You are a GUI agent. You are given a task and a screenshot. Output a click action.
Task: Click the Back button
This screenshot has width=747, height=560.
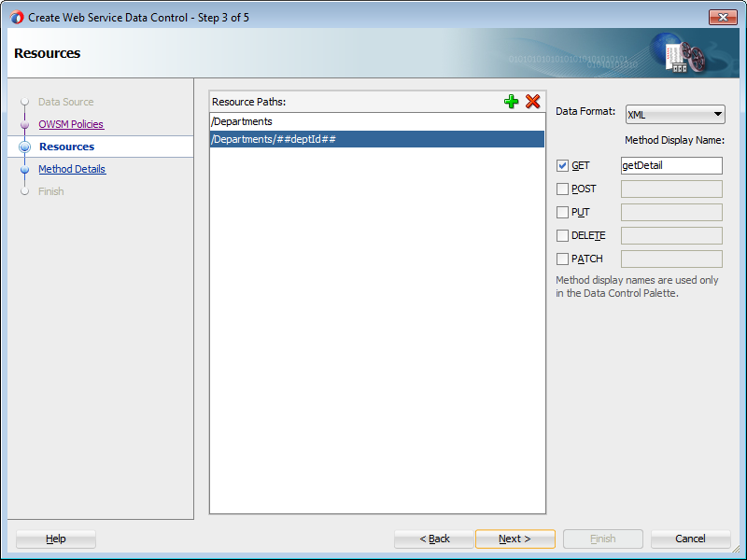coord(434,539)
